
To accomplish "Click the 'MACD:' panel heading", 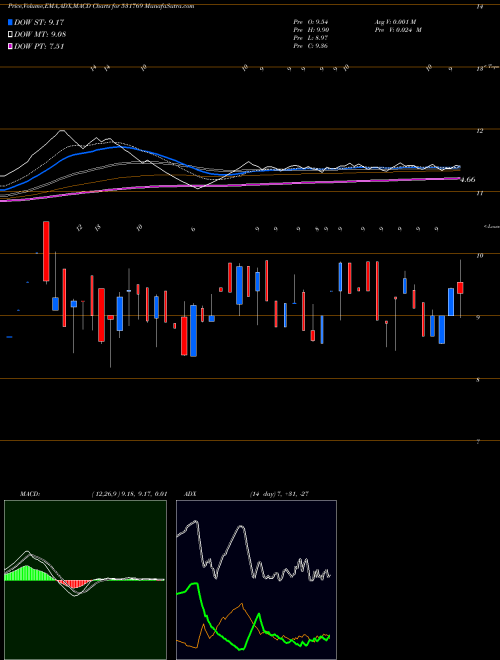I will (x=30, y=494).
